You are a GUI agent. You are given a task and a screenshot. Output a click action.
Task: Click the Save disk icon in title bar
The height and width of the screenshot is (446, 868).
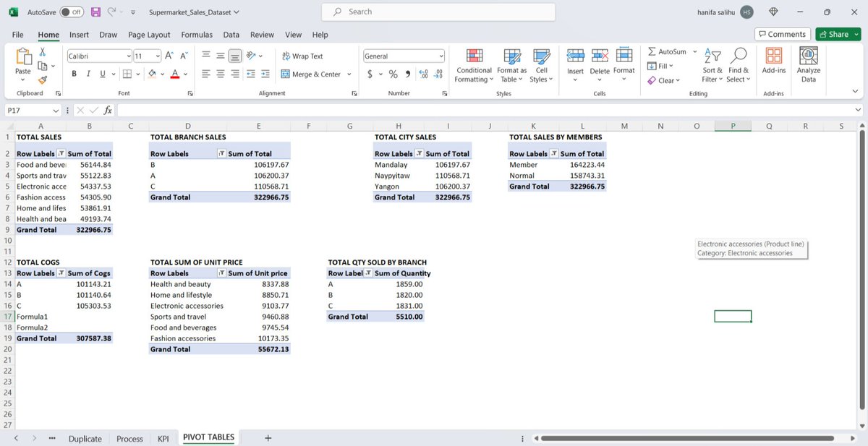97,12
